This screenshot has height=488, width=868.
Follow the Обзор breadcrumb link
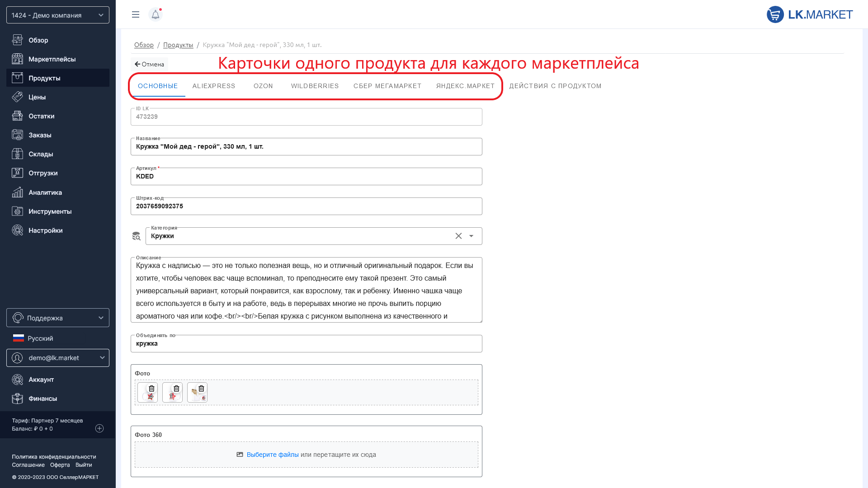click(144, 45)
